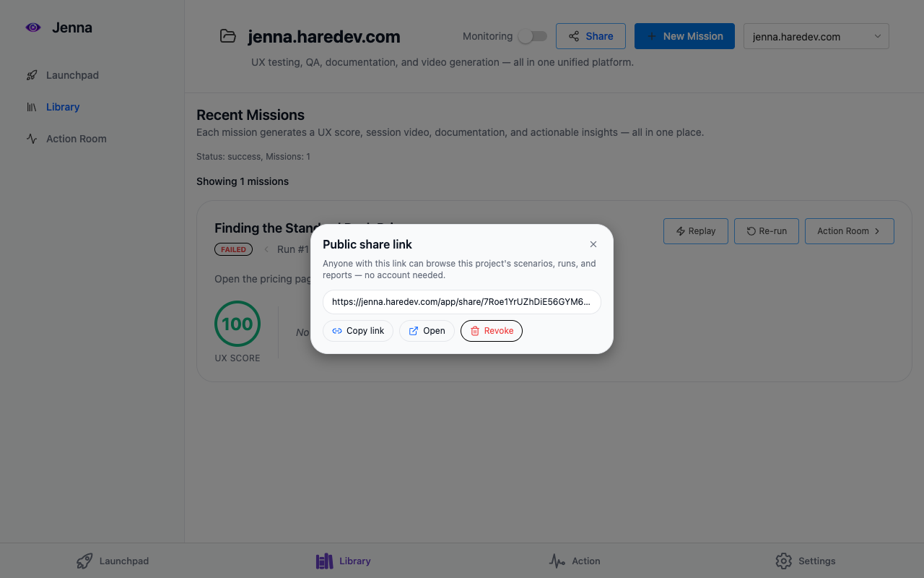Image resolution: width=924 pixels, height=578 pixels.
Task: Switch to Library tab in bottom bar
Action: click(344, 561)
